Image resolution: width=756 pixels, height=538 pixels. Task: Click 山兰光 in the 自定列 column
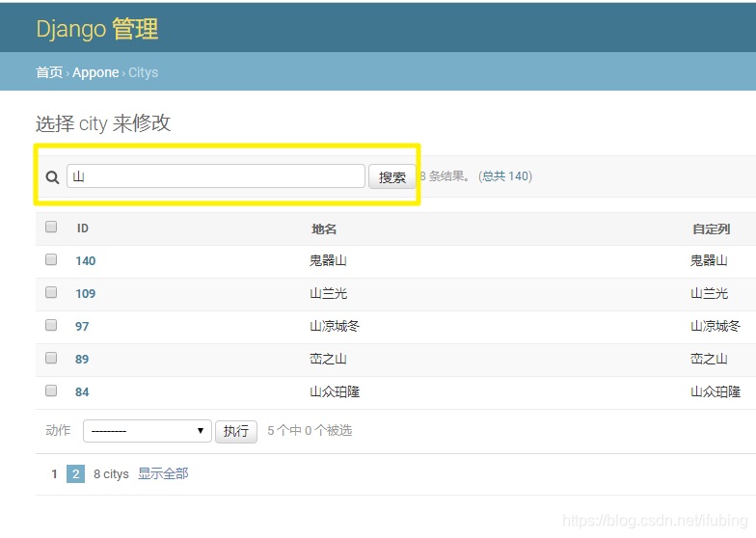point(709,293)
